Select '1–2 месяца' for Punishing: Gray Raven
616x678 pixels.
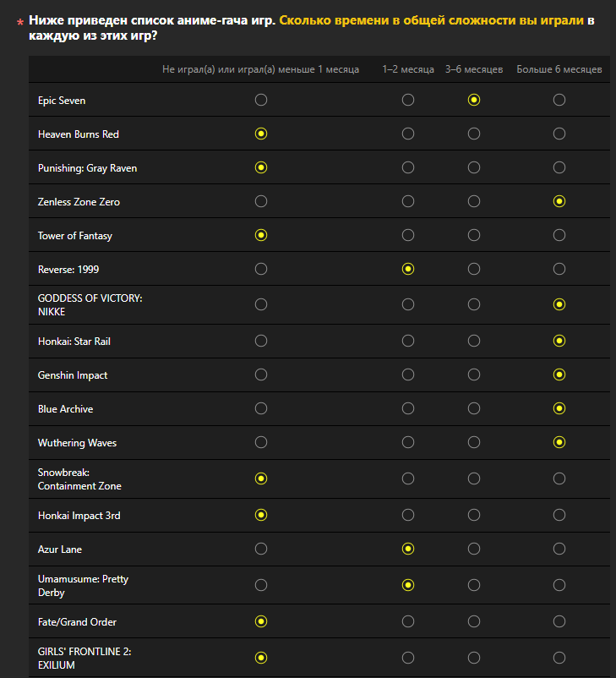point(407,167)
